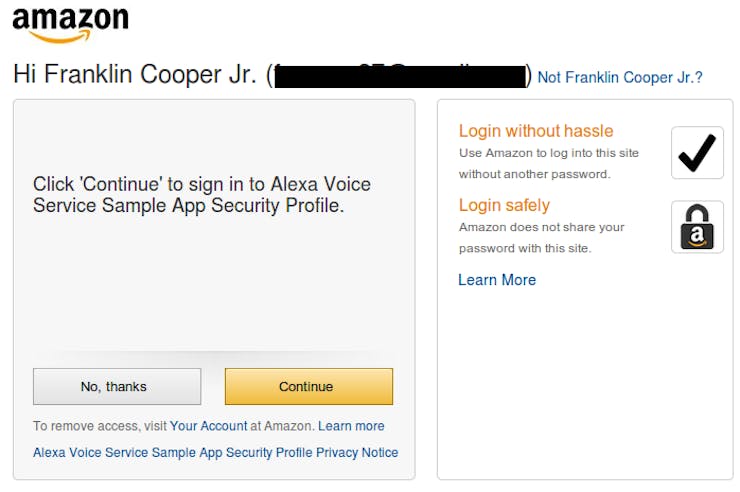Viewport: 740px width, 492px height.
Task: Click the 'Login without hassle' heading
Action: 536,131
